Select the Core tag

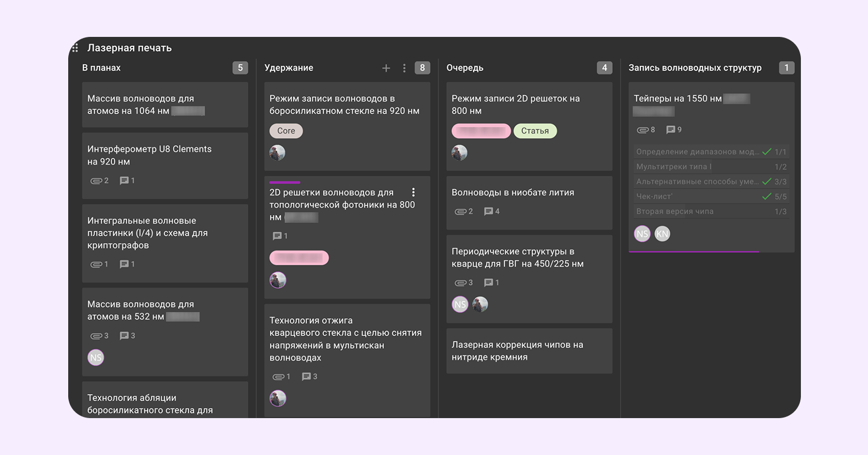286,131
